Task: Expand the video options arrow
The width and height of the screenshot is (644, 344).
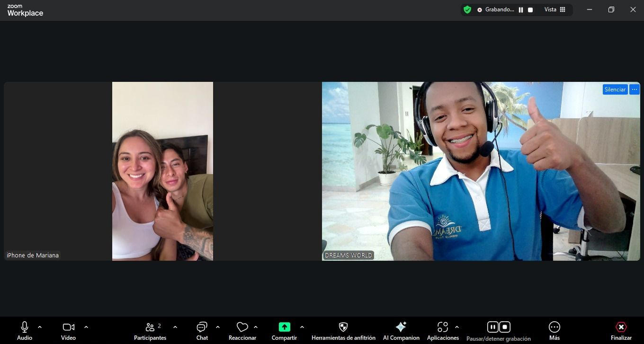Action: pyautogui.click(x=86, y=327)
